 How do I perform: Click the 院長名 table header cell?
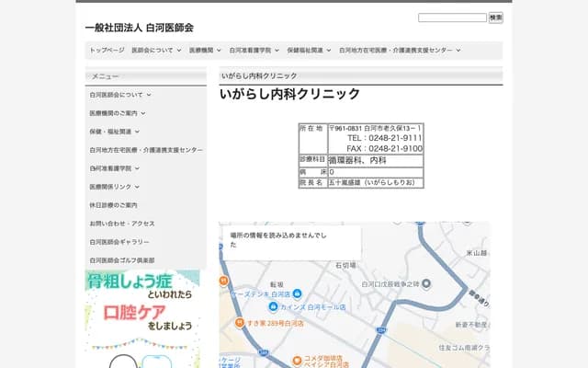point(312,183)
